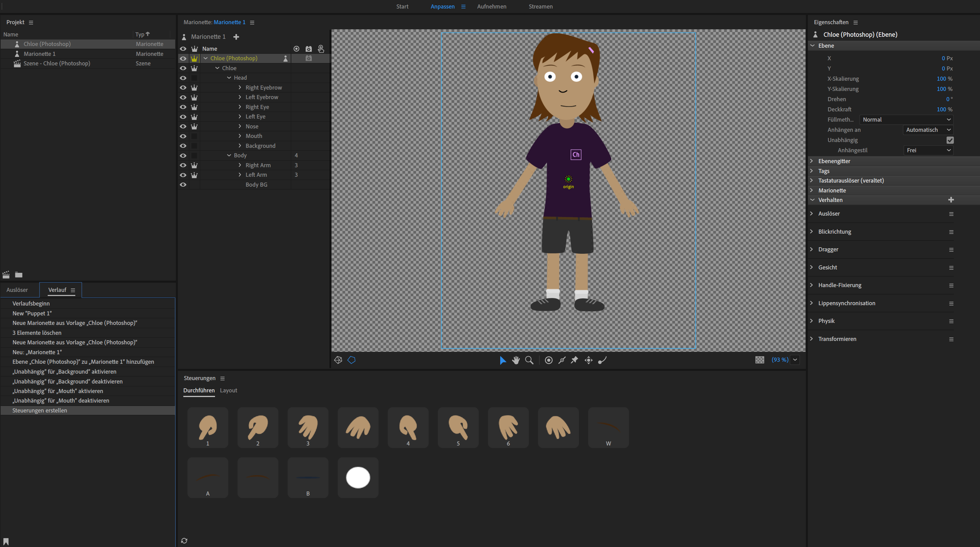This screenshot has width=980, height=547.
Task: Select the pin tool in the scene toolbar
Action: pos(575,360)
